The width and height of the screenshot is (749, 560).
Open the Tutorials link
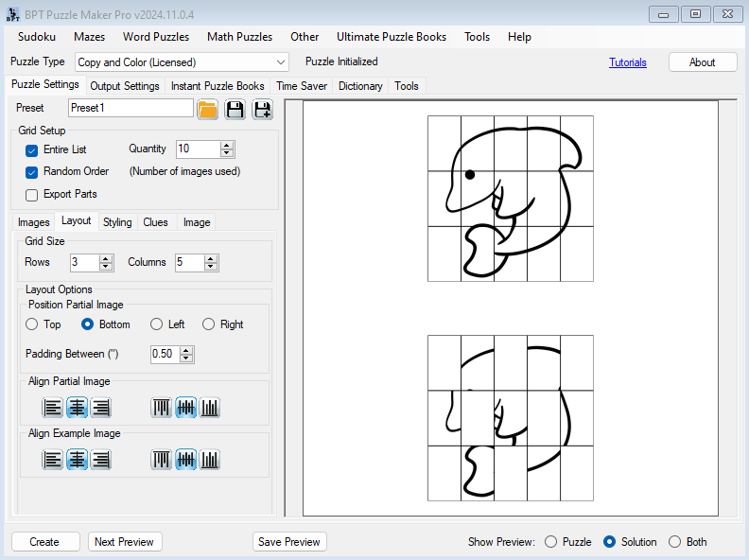[628, 62]
